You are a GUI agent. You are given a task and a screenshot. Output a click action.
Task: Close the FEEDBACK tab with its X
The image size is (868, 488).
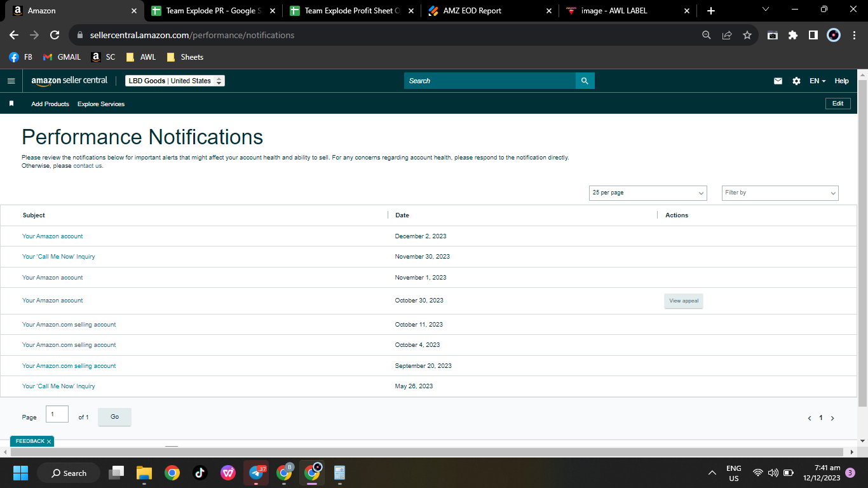[49, 441]
